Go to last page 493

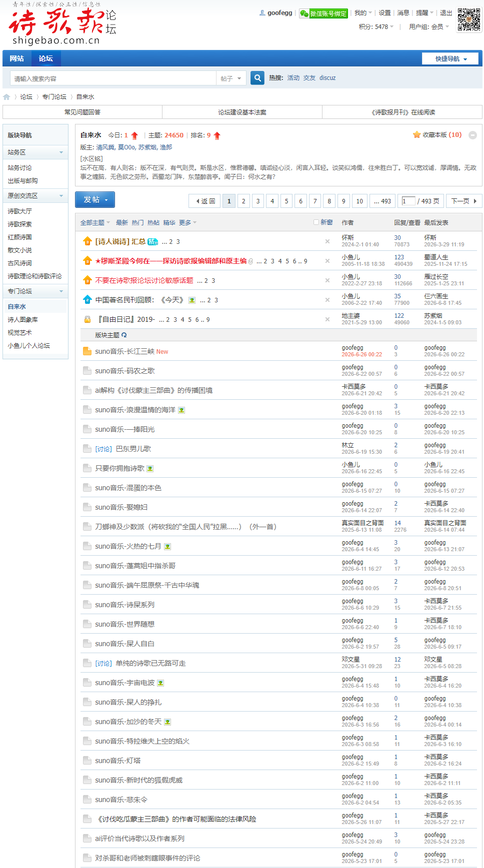tap(382, 201)
